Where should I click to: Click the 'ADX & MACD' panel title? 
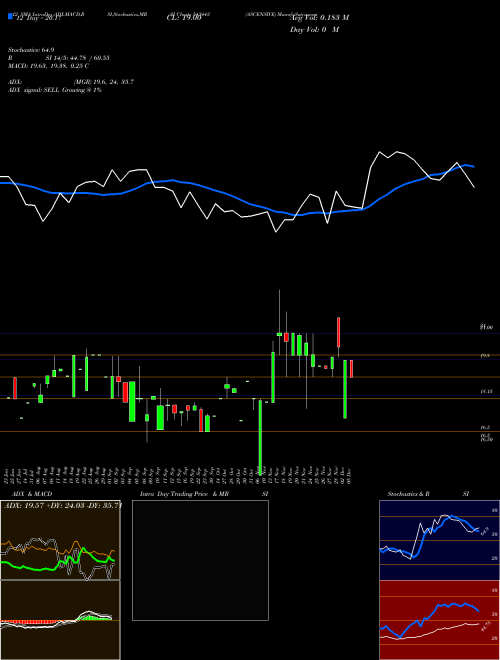(x=32, y=494)
